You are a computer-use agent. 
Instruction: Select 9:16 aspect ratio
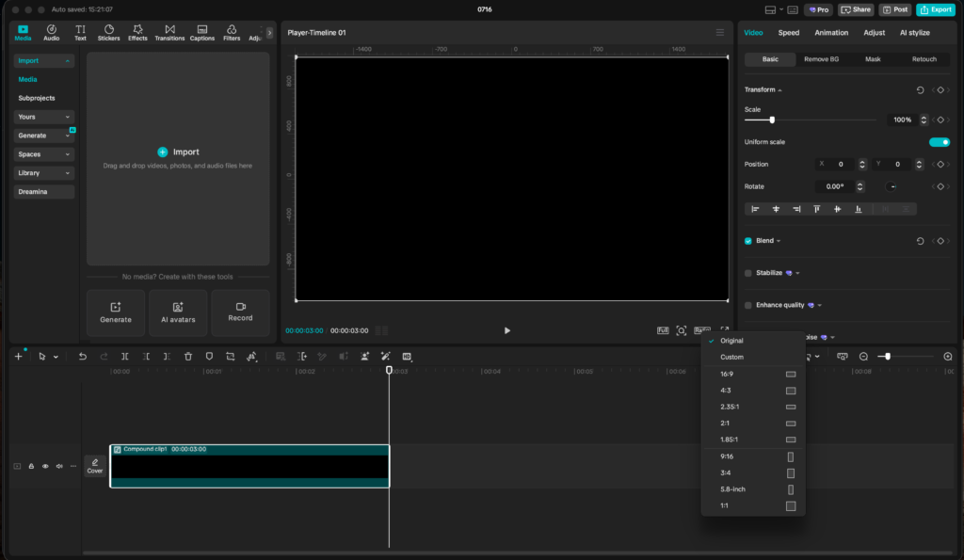754,456
